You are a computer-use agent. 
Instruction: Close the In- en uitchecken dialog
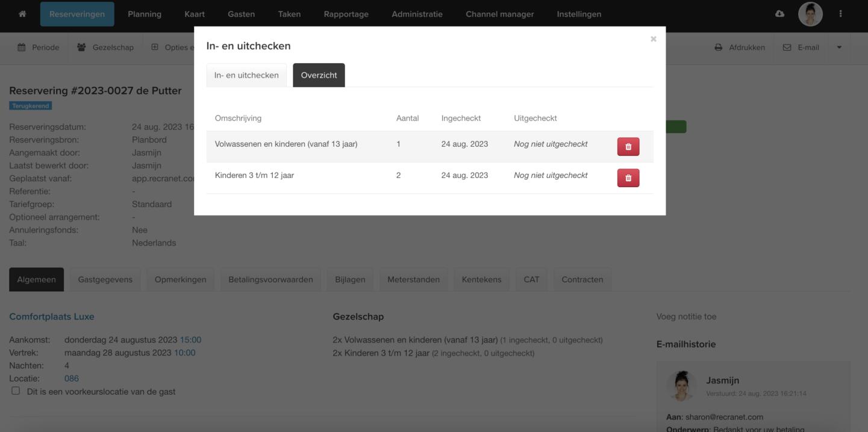pyautogui.click(x=653, y=39)
